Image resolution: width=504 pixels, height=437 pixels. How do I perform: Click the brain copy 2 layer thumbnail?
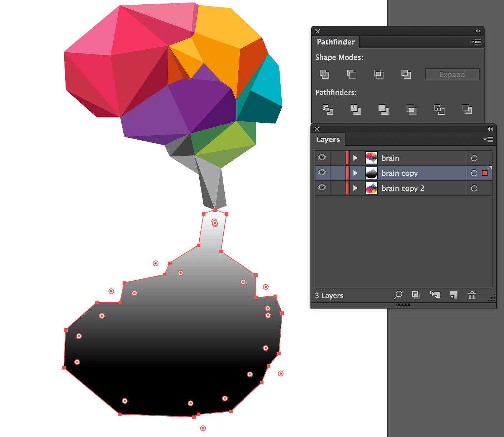[371, 188]
